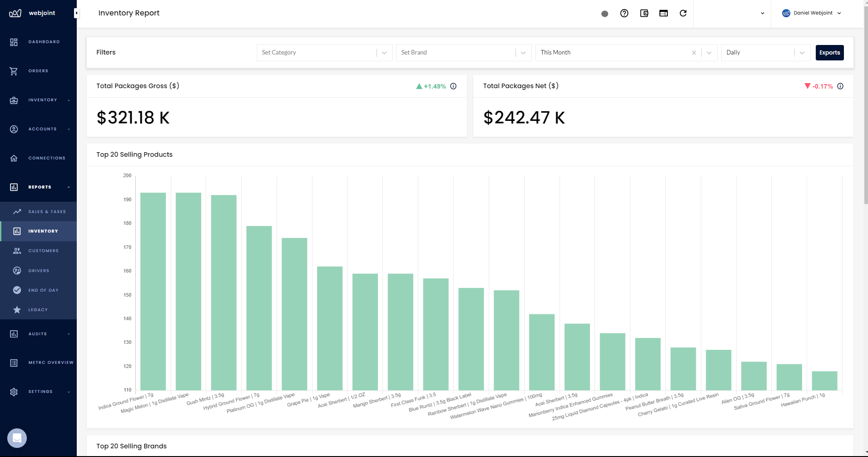Click the Indica Ground Flower 7g bar
The height and width of the screenshot is (457, 868).
pyautogui.click(x=153, y=291)
